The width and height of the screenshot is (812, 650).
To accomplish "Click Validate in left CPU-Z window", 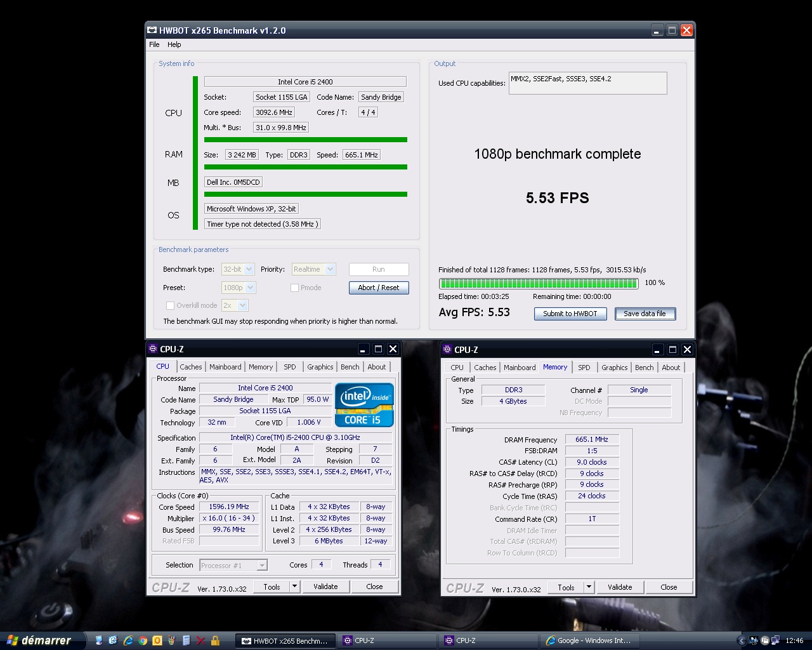I will pos(325,587).
